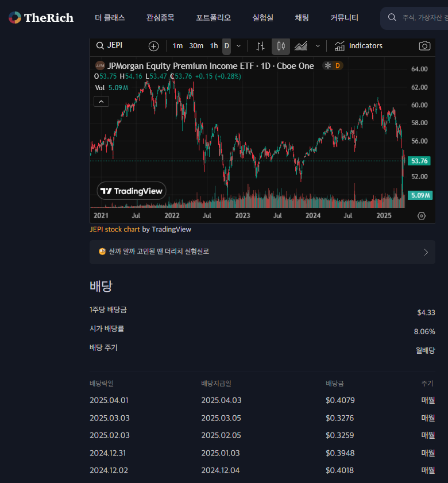
Task: Focus the 주식, 가상자산 search field
Action: coord(424,18)
